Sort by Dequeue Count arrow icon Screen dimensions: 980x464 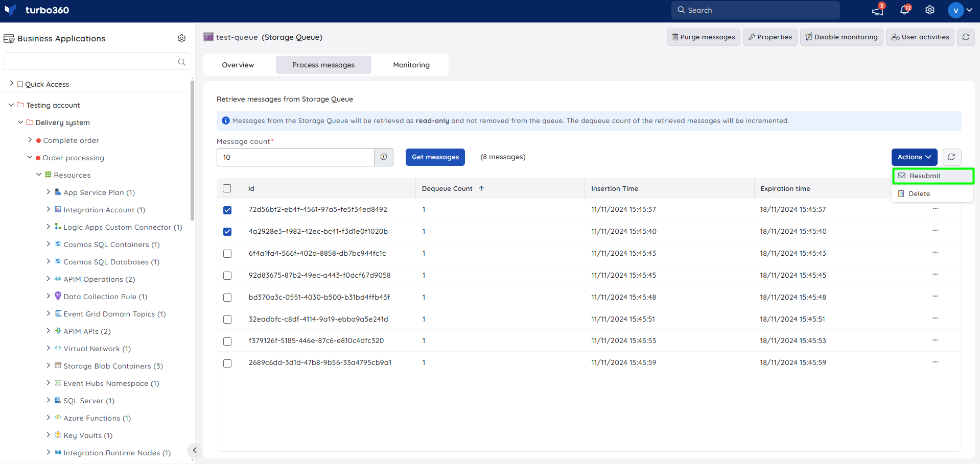pyautogui.click(x=481, y=188)
